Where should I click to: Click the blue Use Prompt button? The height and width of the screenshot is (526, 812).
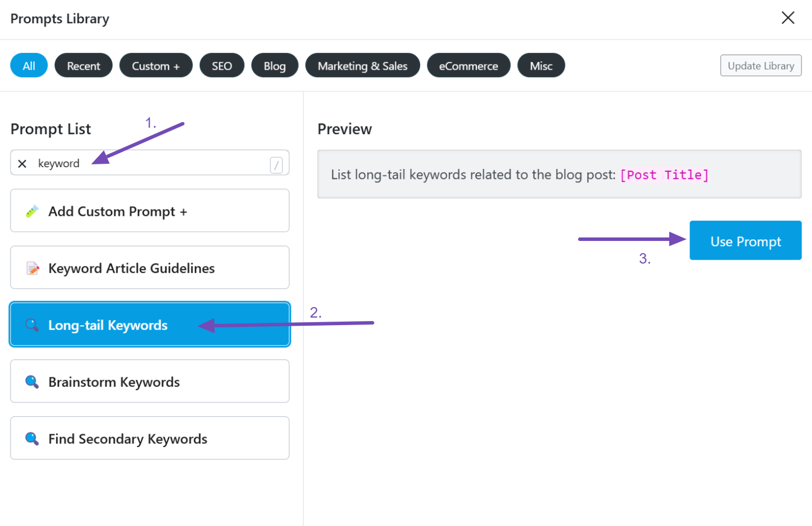click(745, 241)
